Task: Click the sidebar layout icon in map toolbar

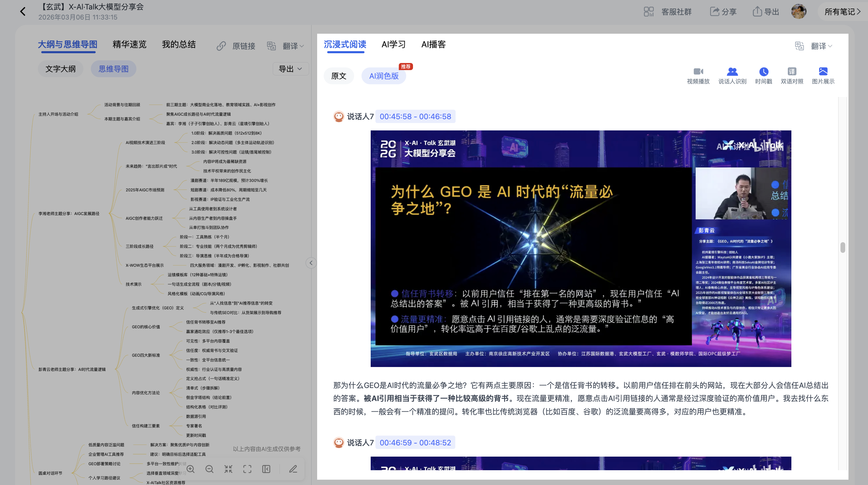Action: [x=266, y=469]
